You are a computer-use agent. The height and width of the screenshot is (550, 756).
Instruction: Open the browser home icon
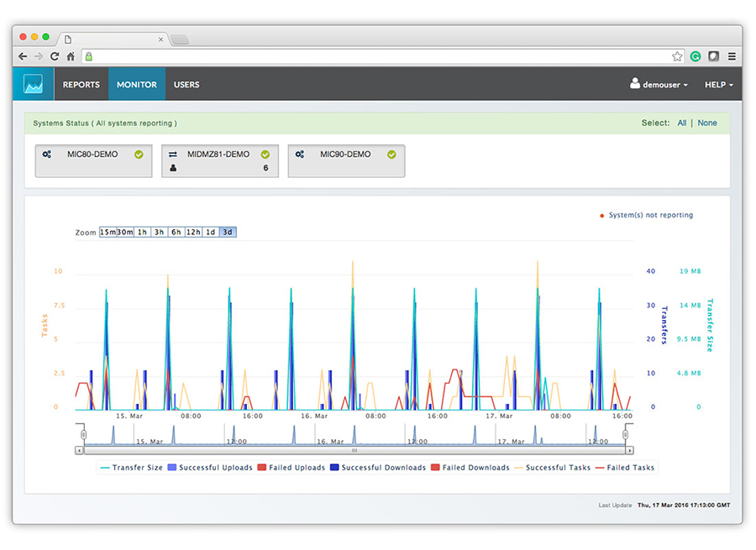point(71,56)
